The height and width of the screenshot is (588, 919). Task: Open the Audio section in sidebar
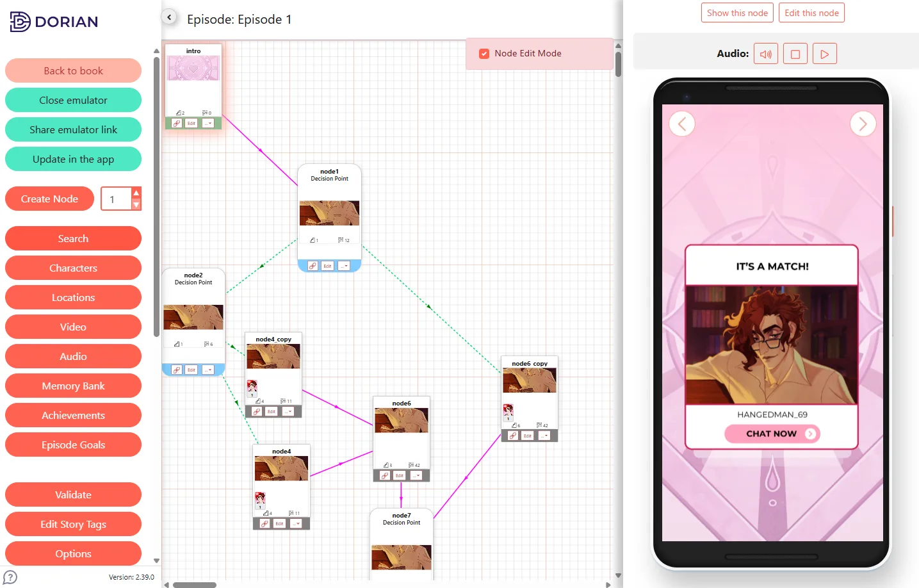(73, 356)
